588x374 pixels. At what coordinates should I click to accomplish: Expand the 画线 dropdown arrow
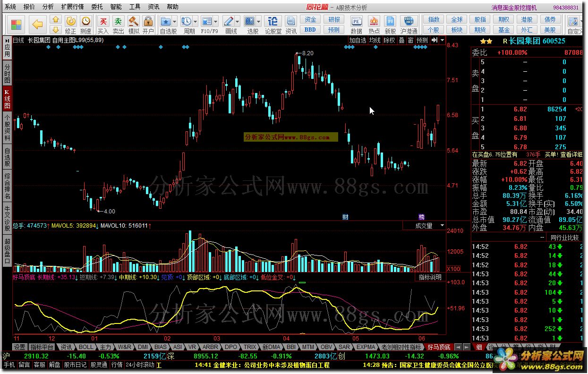(238, 22)
